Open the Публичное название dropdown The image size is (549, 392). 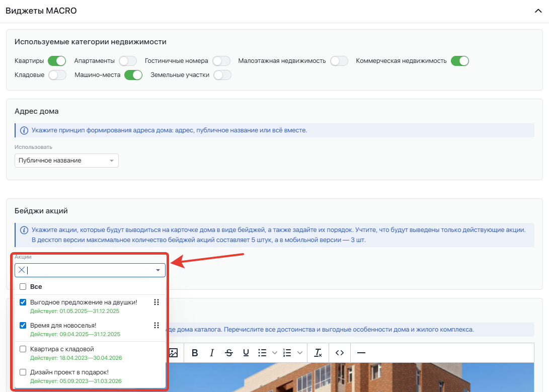pyautogui.click(x=66, y=161)
